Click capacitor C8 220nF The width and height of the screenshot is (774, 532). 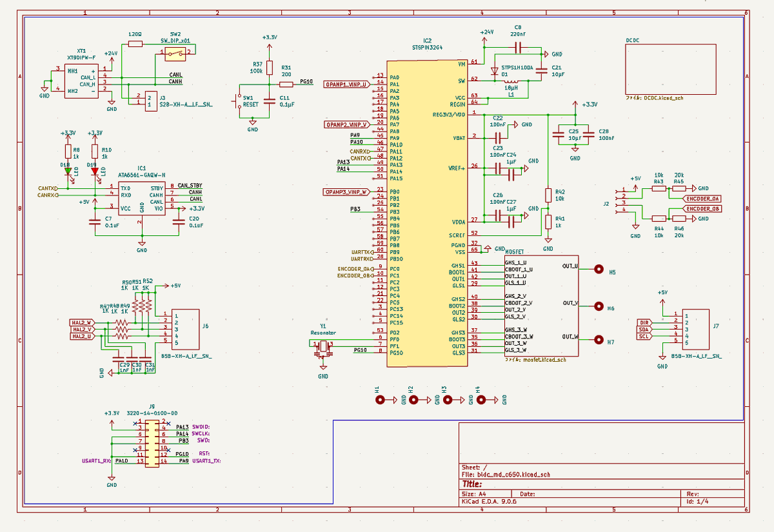pos(519,48)
